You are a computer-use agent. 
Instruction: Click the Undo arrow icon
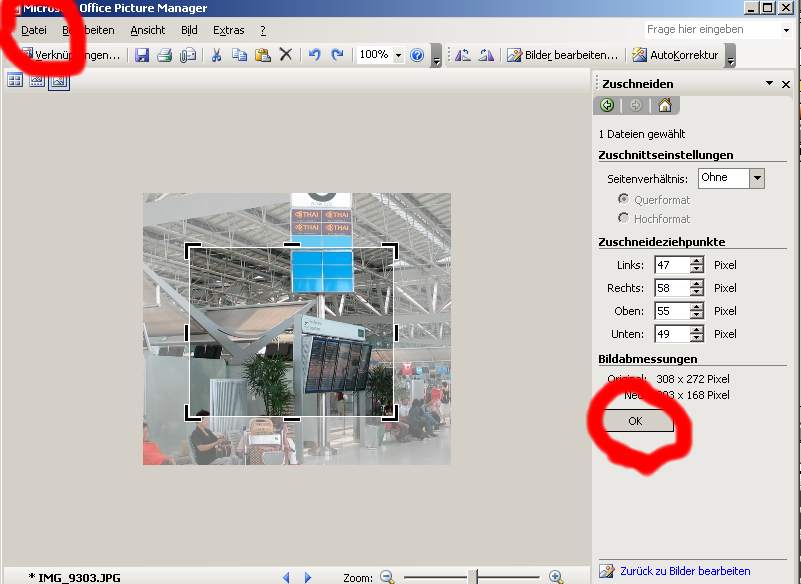point(314,55)
